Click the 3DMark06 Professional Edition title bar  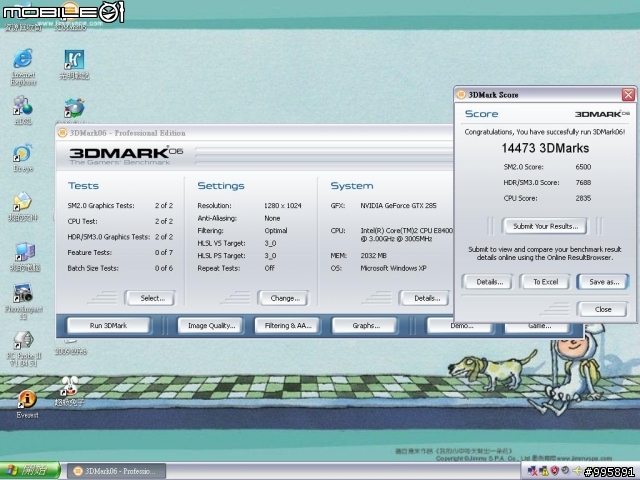click(x=255, y=133)
